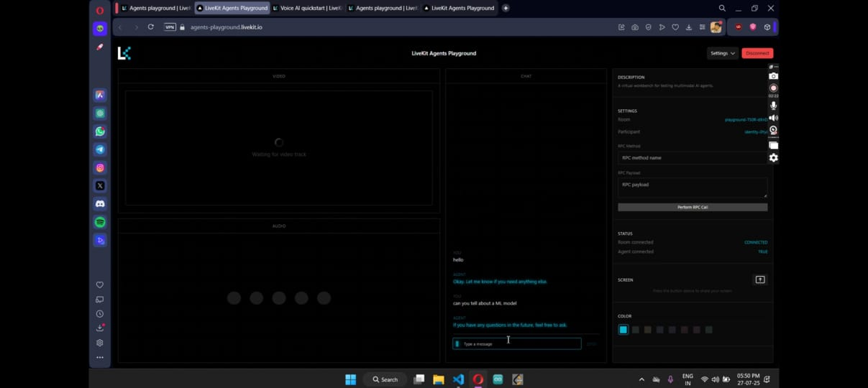The image size is (868, 388).
Task: Click recorder overlay camera screenshot icon
Action: pyautogui.click(x=774, y=76)
